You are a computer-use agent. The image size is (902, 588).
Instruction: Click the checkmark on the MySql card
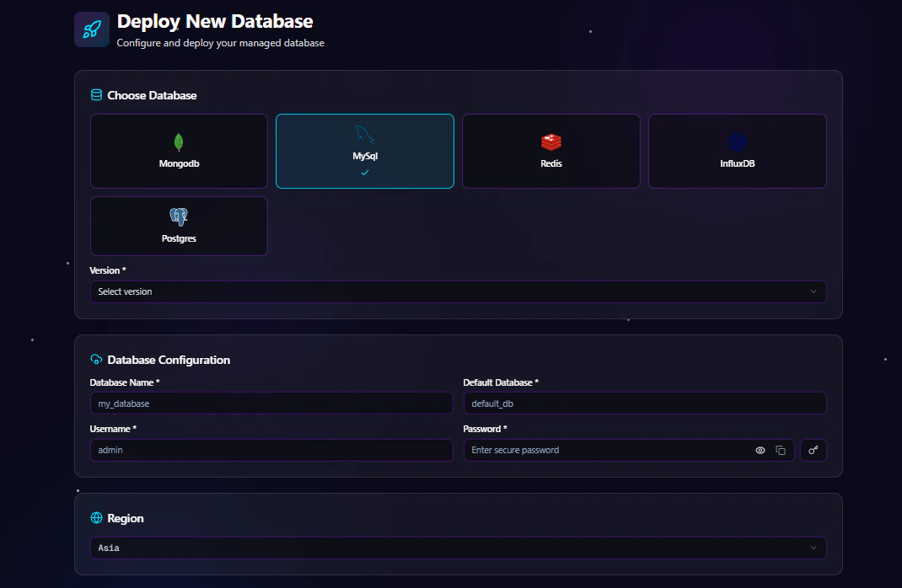point(365,173)
